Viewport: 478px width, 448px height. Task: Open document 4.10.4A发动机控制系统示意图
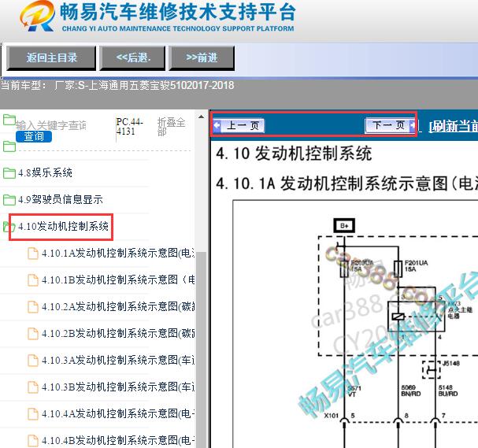coord(118,413)
